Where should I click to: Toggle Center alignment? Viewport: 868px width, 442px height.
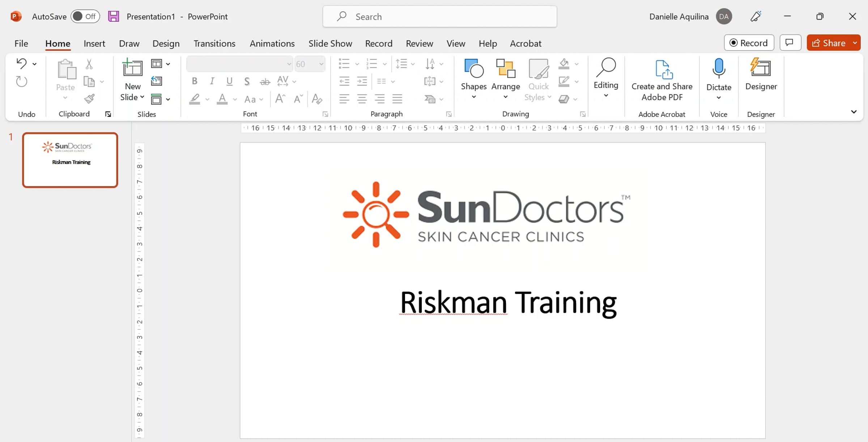pos(362,99)
